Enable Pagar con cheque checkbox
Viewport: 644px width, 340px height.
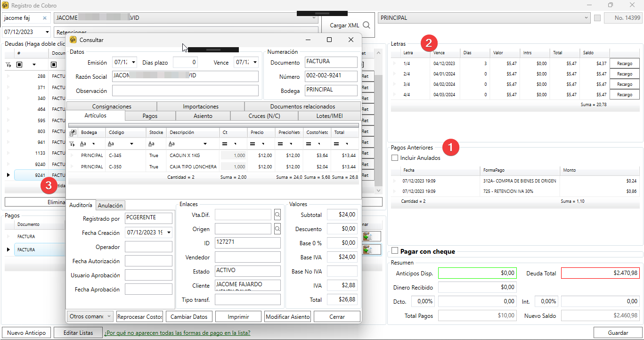click(395, 251)
